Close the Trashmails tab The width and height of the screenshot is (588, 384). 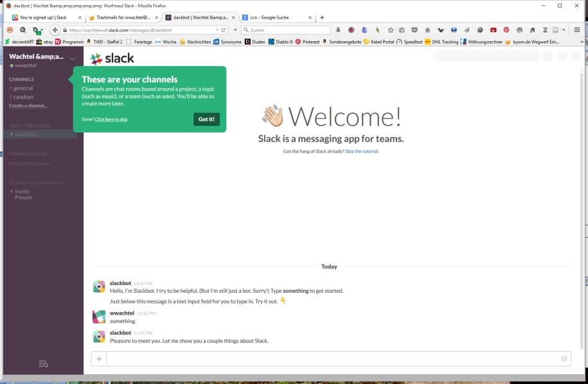(157, 17)
